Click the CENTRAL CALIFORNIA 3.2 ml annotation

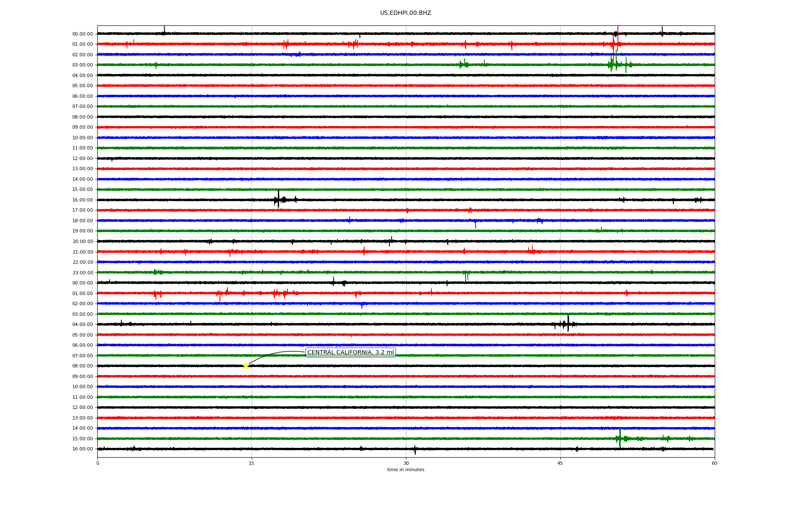click(350, 352)
